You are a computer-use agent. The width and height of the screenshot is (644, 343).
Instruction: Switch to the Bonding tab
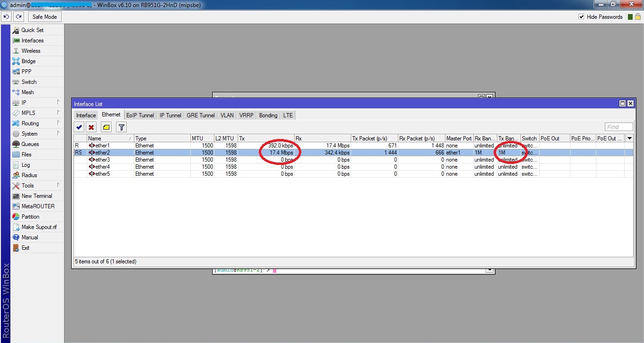(x=268, y=115)
